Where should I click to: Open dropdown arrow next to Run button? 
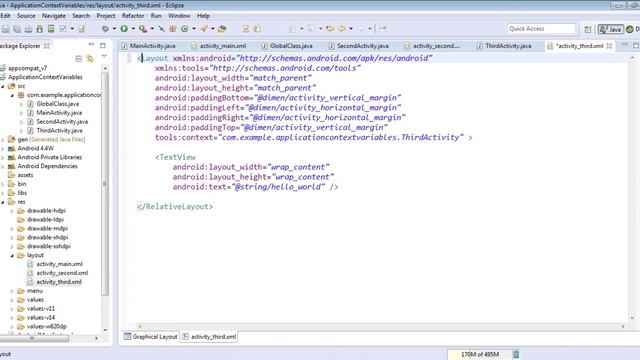click(133, 29)
